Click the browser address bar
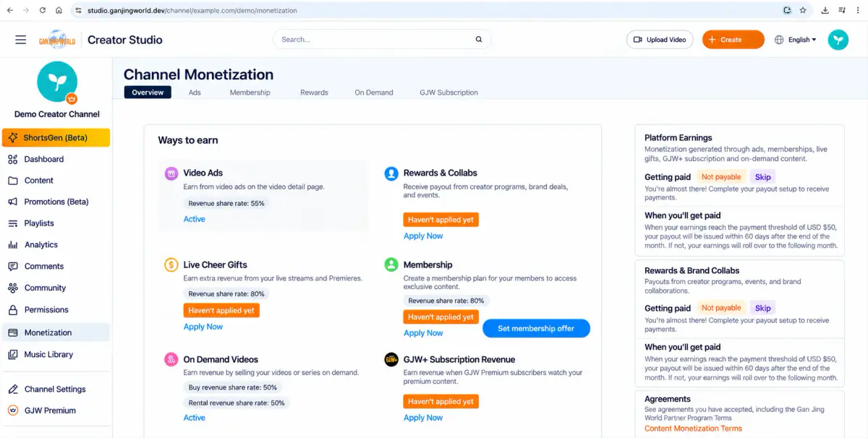 427,11
